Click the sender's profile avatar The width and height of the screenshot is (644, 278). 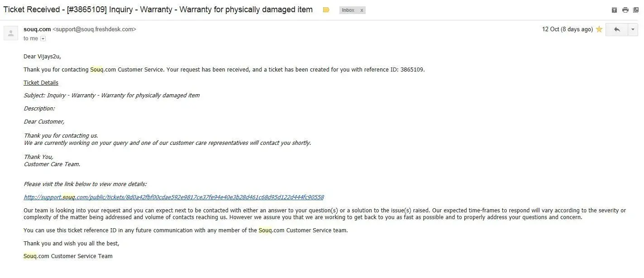11,33
